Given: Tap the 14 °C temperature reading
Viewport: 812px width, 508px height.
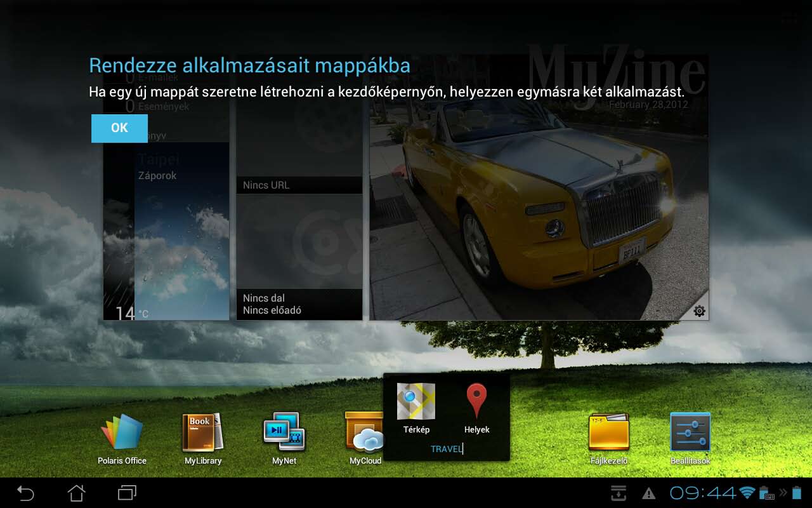Looking at the screenshot, I should pos(132,313).
